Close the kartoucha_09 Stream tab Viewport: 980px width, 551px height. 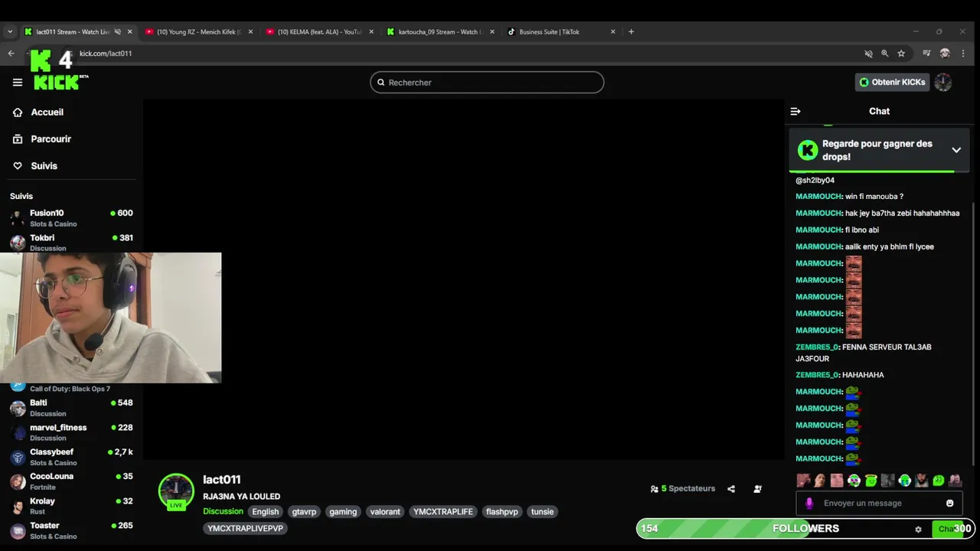click(492, 31)
